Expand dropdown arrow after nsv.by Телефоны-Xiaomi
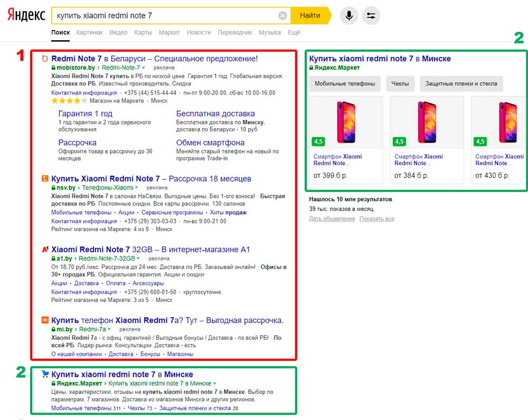 136,188
